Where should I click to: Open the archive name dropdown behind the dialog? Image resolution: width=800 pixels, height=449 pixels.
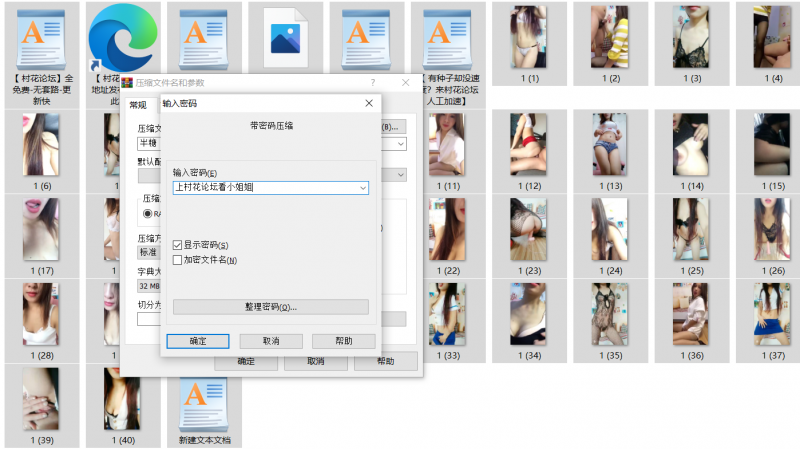pos(401,143)
